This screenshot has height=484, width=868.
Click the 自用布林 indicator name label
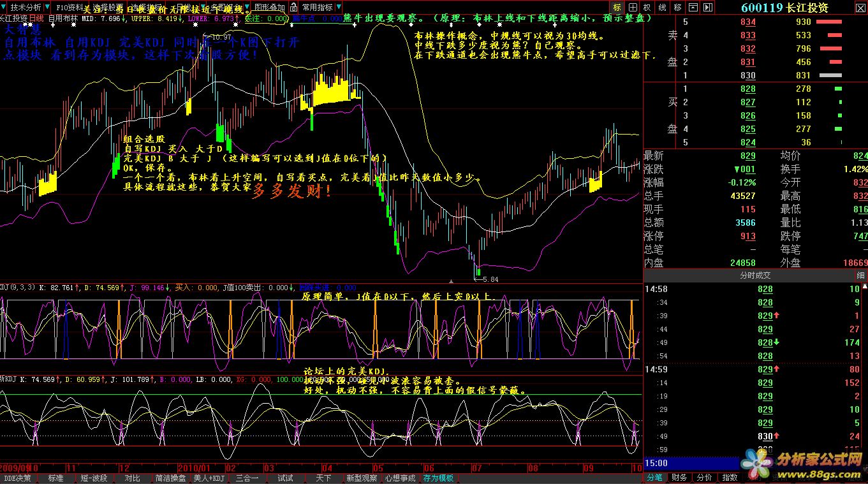[x=63, y=18]
